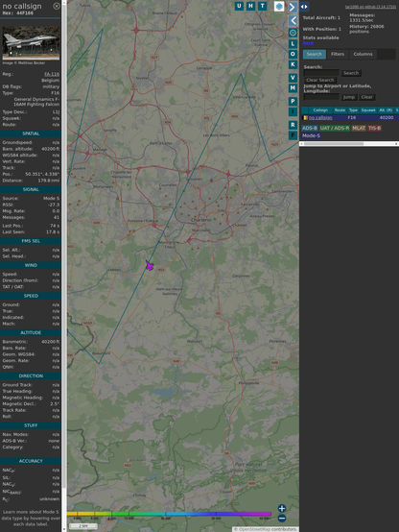Open the stats 'here' link

308,43
